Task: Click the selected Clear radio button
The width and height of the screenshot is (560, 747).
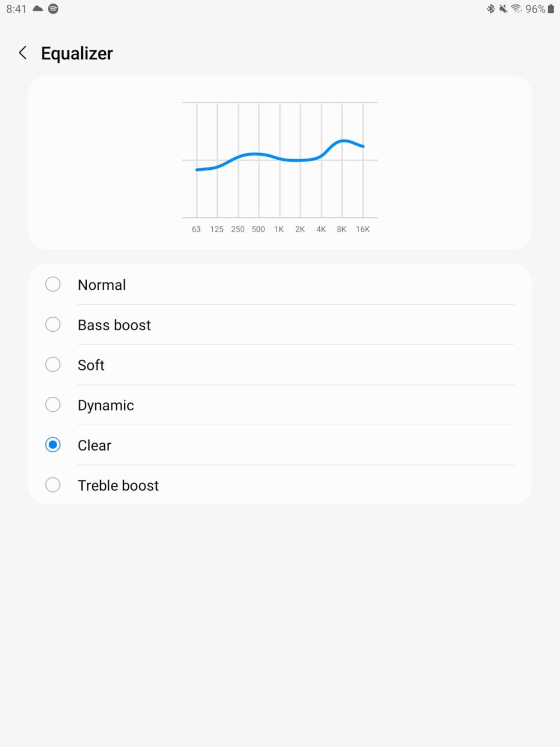Action: [53, 445]
